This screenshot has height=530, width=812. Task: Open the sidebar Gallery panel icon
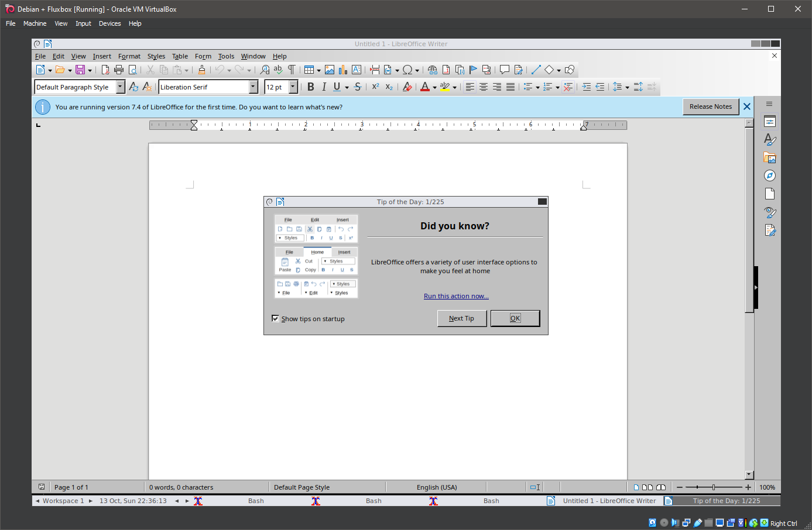click(x=770, y=158)
